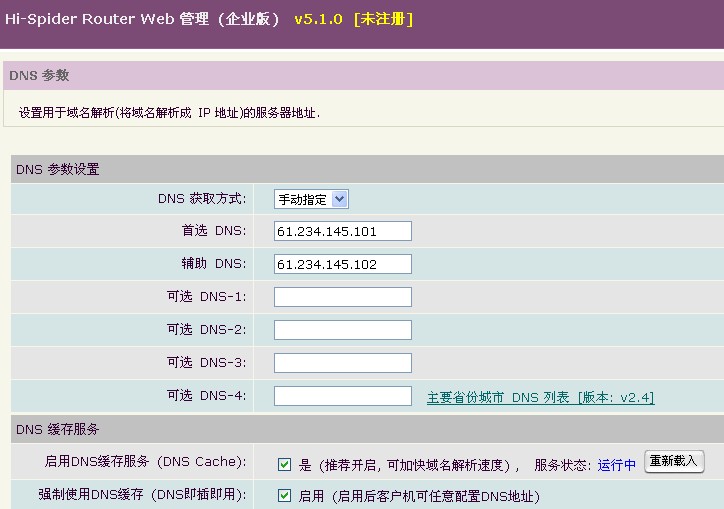Click the 运行中 service status text
This screenshot has width=724, height=509.
[616, 465]
